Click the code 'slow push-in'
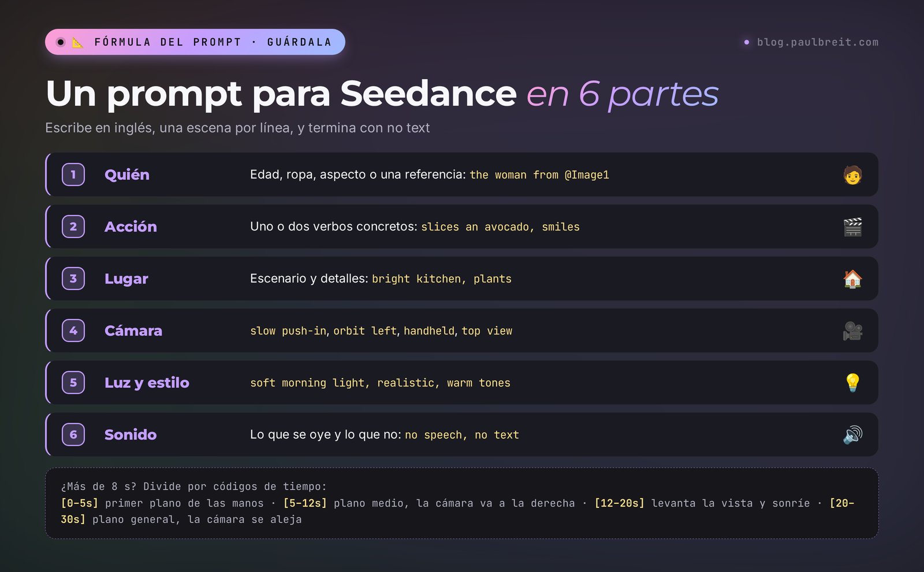 [x=288, y=330]
